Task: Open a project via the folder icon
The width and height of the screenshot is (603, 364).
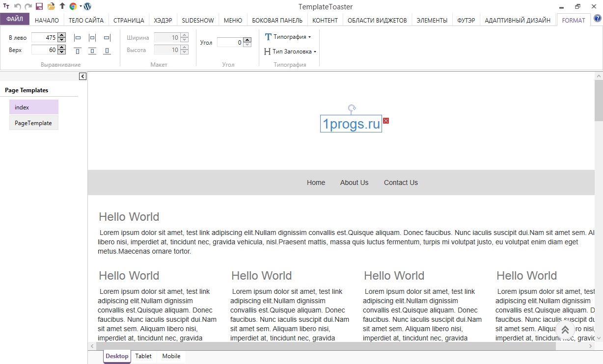Action: pyautogui.click(x=51, y=6)
